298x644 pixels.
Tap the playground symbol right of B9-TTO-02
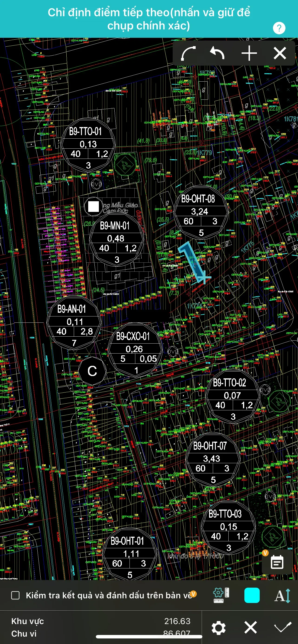pos(279,402)
